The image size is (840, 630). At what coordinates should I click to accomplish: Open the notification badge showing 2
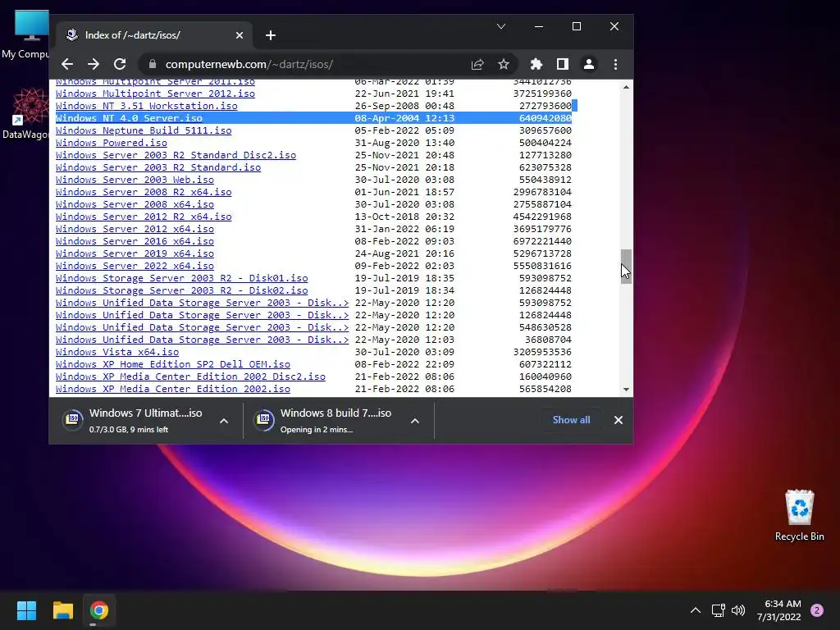[817, 610]
